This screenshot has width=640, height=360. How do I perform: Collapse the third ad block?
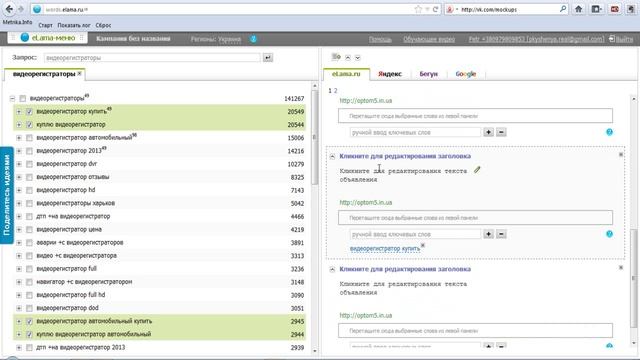[332, 269]
